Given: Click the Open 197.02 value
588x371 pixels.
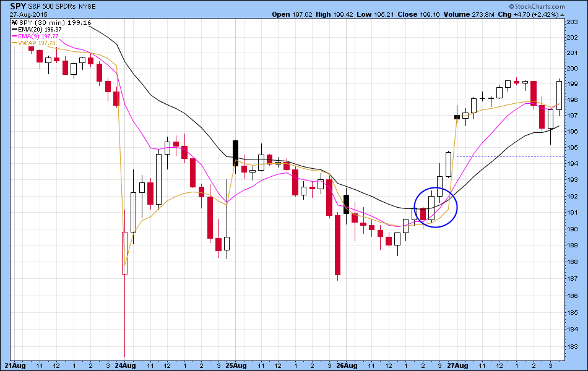Looking at the screenshot, I should 292,14.
